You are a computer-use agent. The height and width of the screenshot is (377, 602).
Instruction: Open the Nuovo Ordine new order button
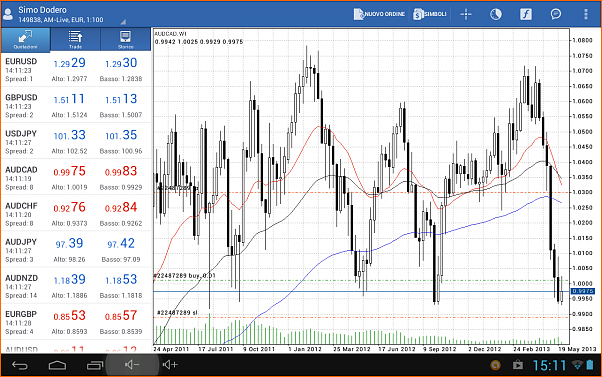point(379,14)
